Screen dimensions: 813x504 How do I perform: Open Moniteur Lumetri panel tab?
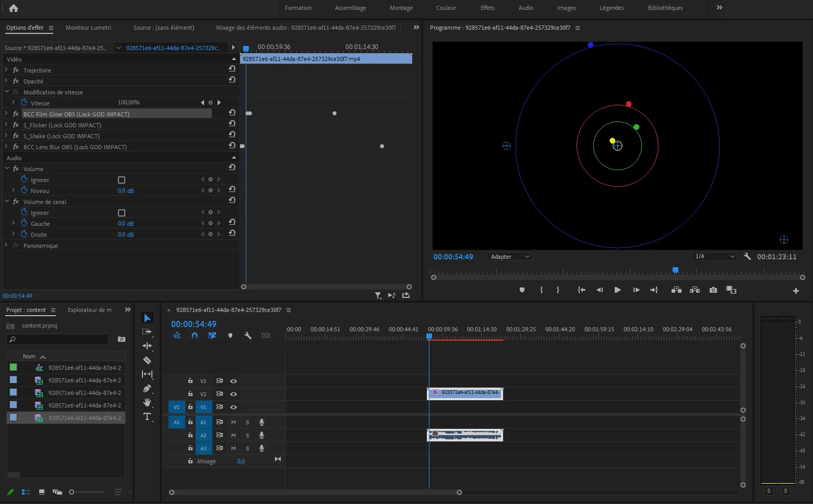[x=88, y=28]
